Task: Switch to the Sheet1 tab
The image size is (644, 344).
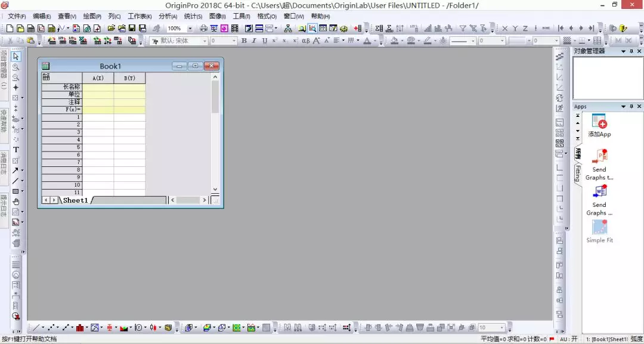Action: point(76,200)
